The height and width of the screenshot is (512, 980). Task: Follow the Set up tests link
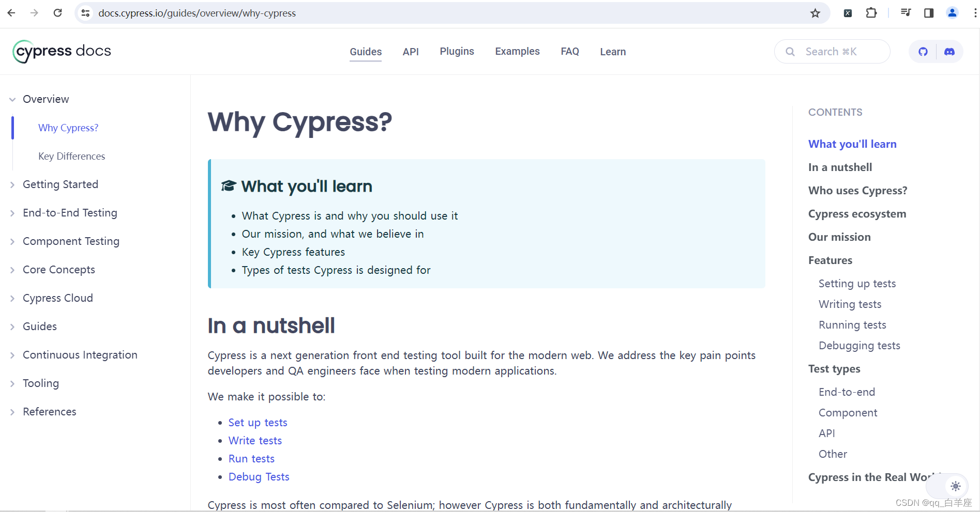tap(258, 423)
